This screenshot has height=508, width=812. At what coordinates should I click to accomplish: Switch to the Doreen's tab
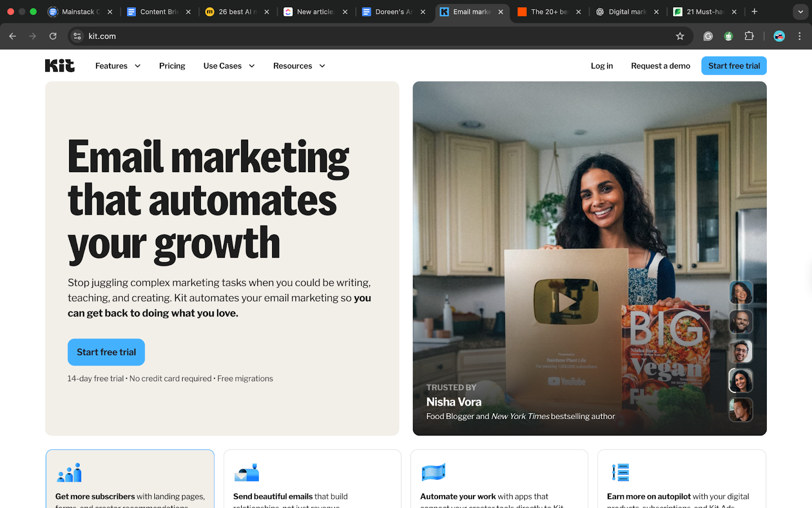pyautogui.click(x=394, y=12)
